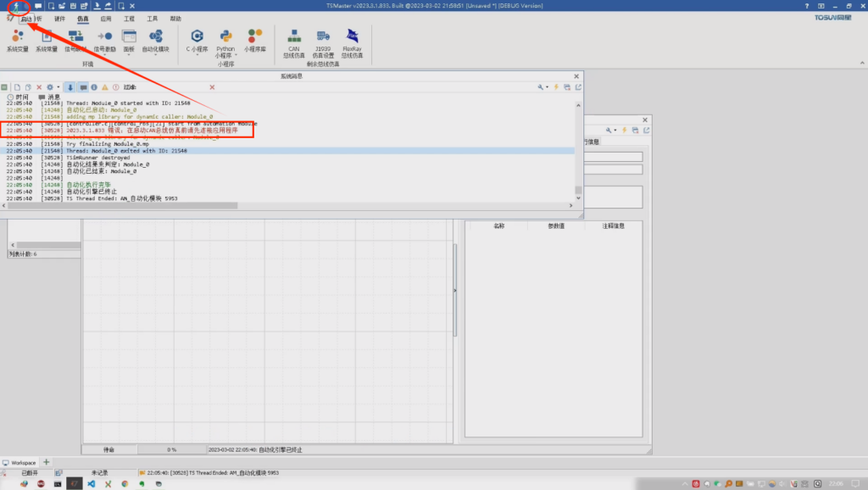Open the FlexRay 总线仿真 tool
This screenshot has width=868, height=490.
[x=352, y=38]
